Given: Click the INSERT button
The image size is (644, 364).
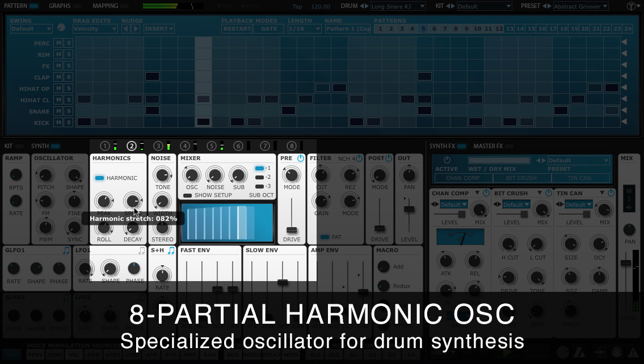Looking at the screenshot, I should pyautogui.click(x=159, y=29).
